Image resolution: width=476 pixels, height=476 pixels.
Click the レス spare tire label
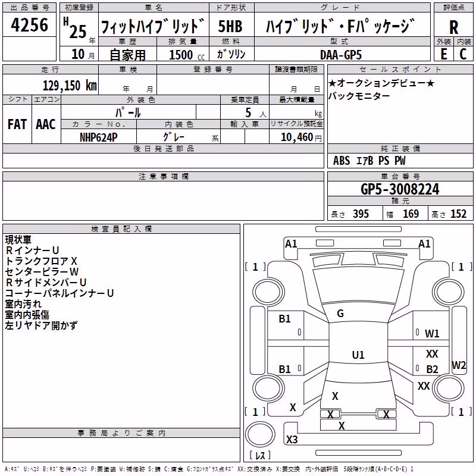[x=260, y=455]
